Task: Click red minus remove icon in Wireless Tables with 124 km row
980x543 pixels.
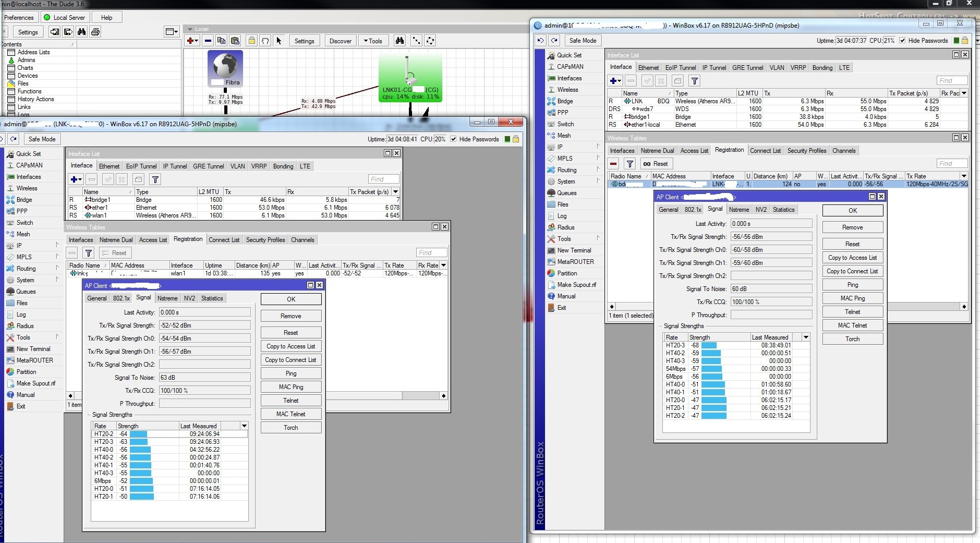Action: (613, 164)
